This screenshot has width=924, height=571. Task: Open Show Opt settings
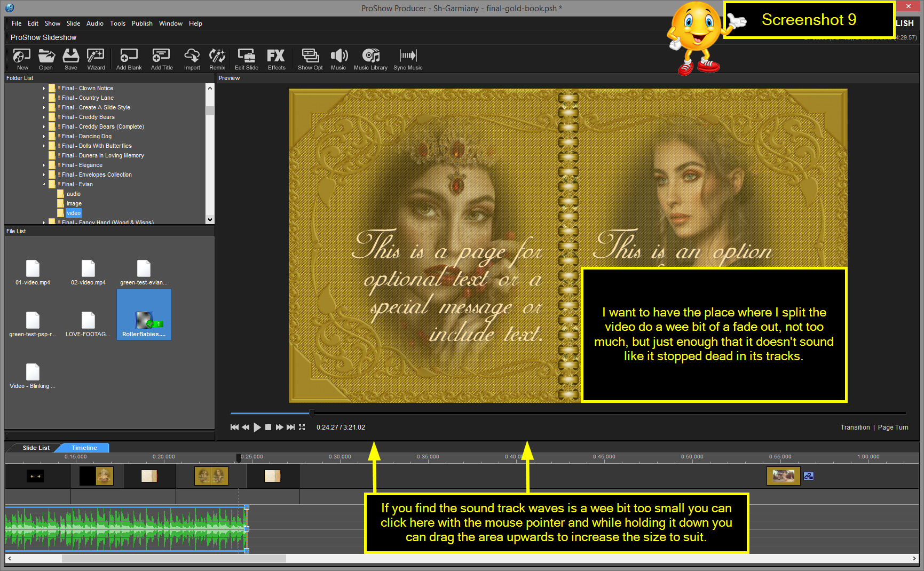tap(310, 59)
